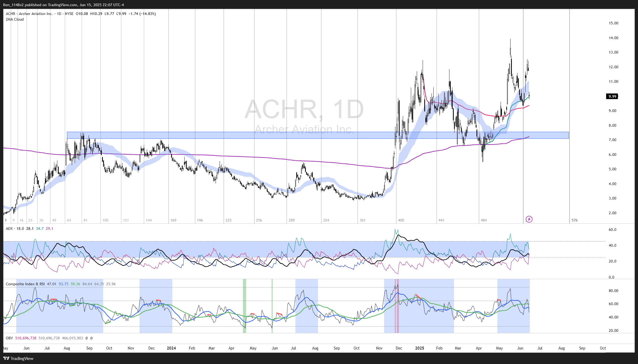Click the 2024 label on time axis
Viewport: 638px width, 364px height.
coord(171,348)
